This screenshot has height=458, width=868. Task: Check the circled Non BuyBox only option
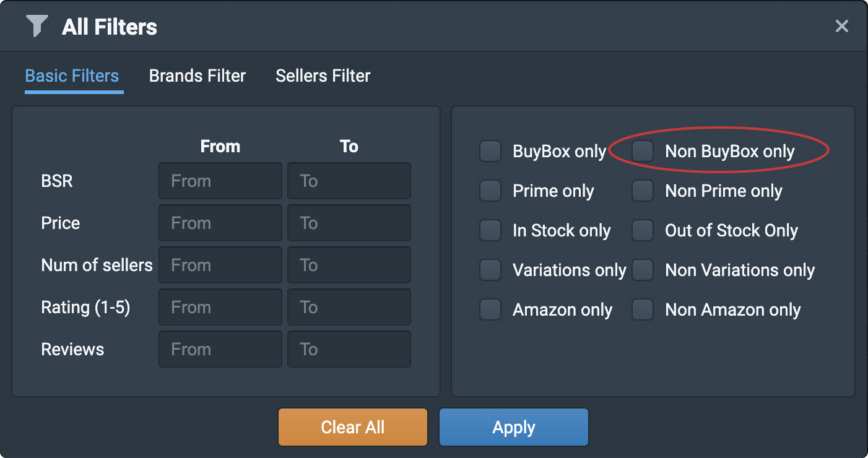[643, 151]
